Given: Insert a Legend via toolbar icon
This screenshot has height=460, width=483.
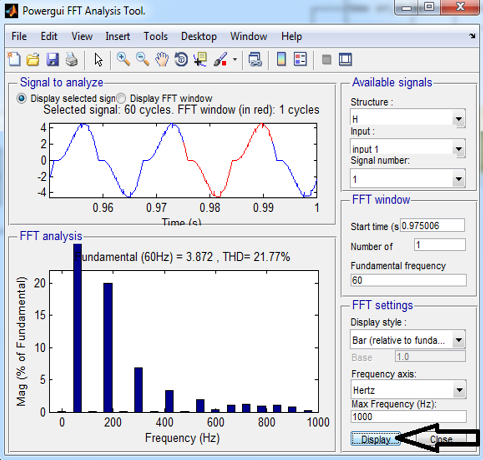Looking at the screenshot, I should 300,60.
